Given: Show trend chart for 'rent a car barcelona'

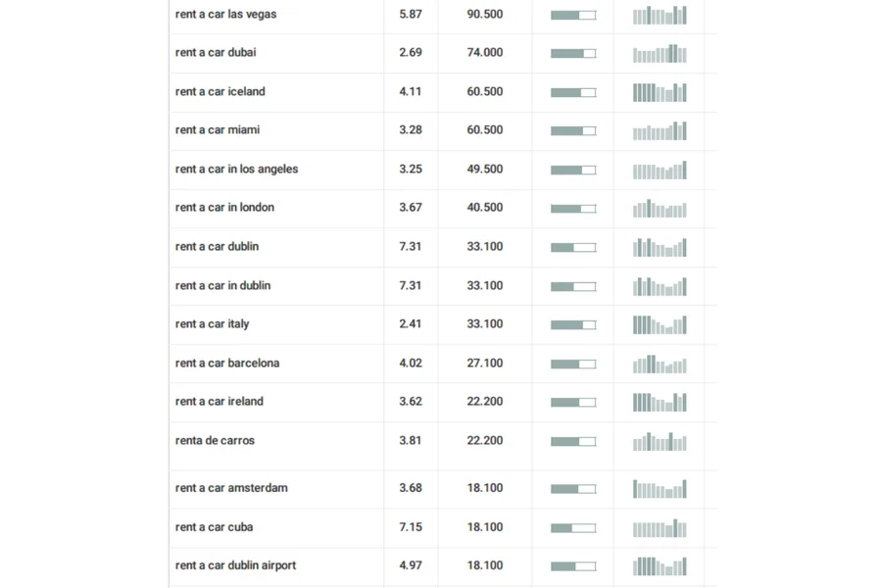Looking at the screenshot, I should pos(660,365).
